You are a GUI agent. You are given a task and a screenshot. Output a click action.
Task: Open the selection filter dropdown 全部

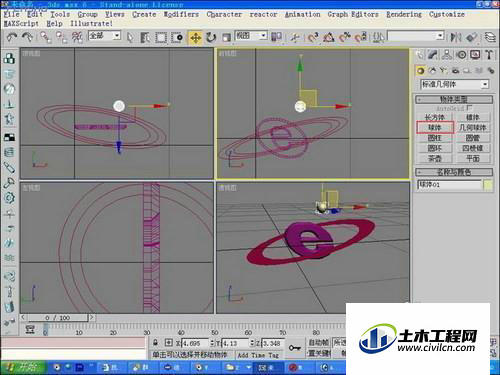click(104, 36)
